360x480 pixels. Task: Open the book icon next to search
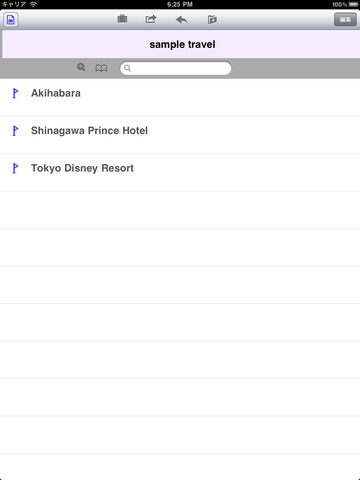101,68
